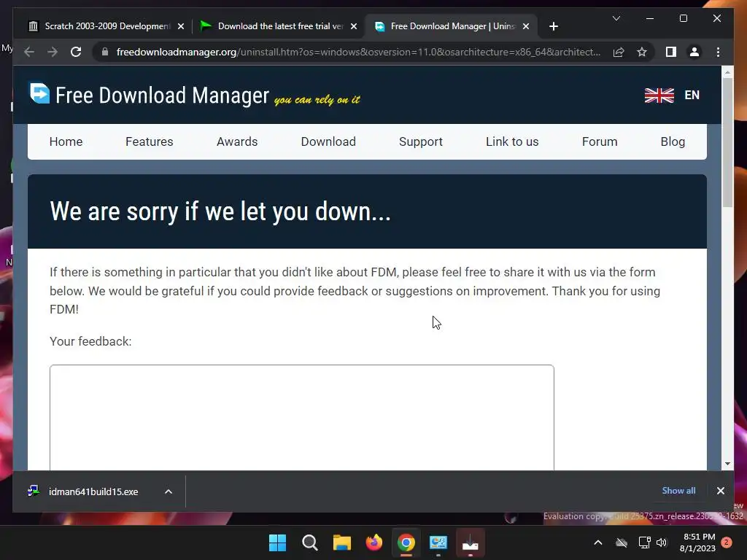Open the Control Panel taskbar icon
The width and height of the screenshot is (747, 560).
(438, 542)
